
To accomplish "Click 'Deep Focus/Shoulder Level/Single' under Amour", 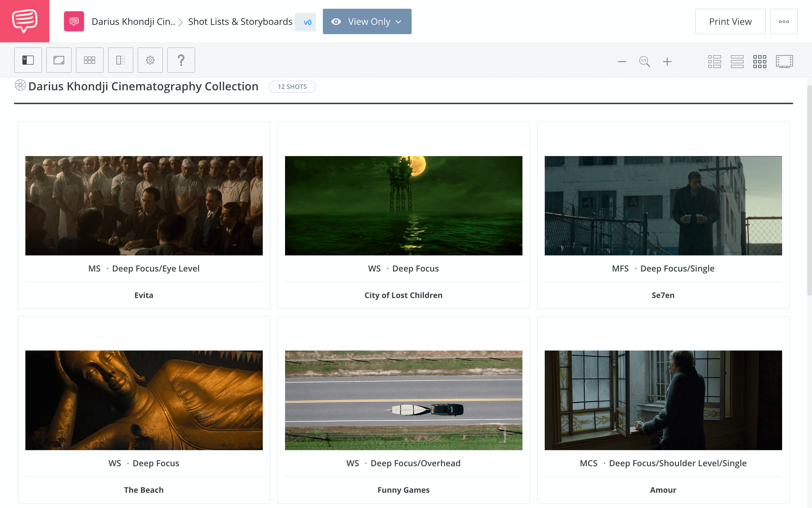I will [678, 463].
